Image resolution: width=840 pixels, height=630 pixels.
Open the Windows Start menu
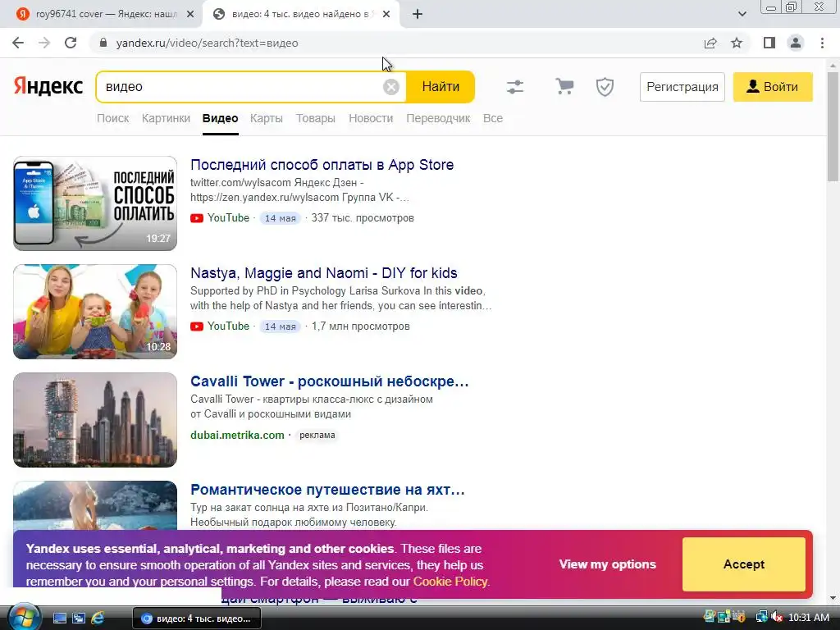pyautogui.click(x=23, y=618)
